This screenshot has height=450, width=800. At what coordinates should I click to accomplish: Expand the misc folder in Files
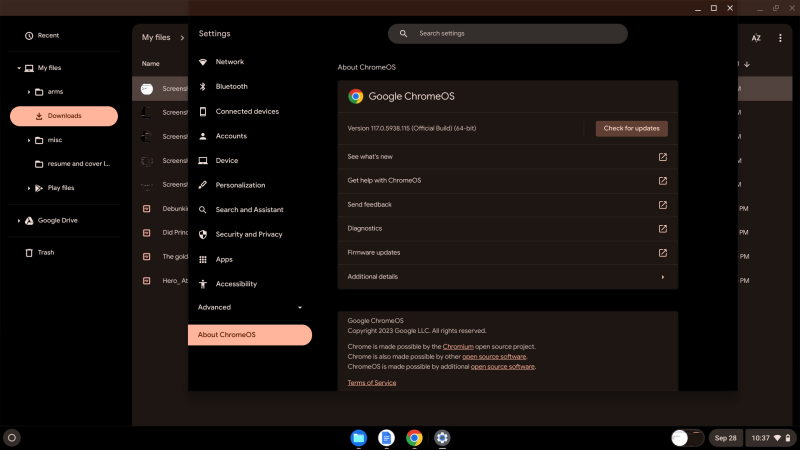coord(29,140)
